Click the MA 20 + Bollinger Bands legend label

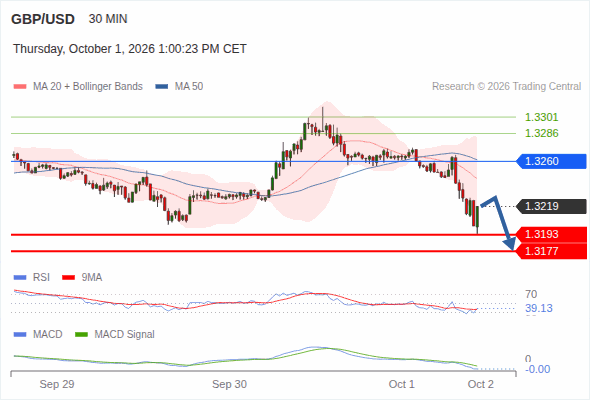point(88,87)
